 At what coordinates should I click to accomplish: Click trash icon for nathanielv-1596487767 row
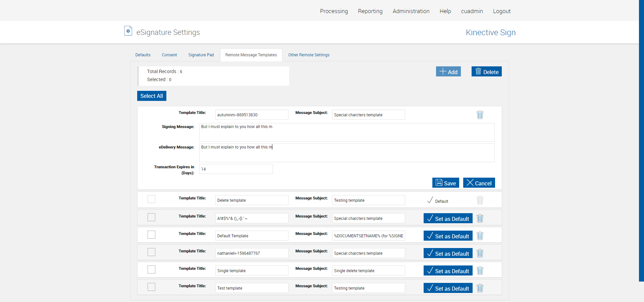click(480, 253)
